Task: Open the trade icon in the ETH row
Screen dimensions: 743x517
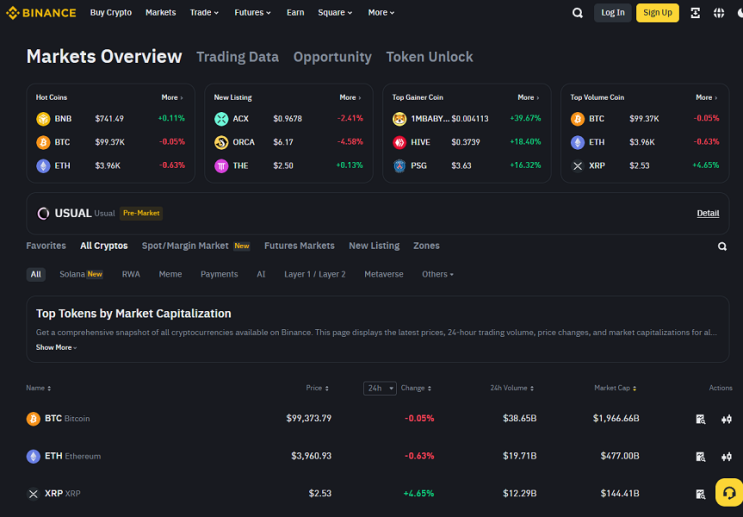Action: 726,456
